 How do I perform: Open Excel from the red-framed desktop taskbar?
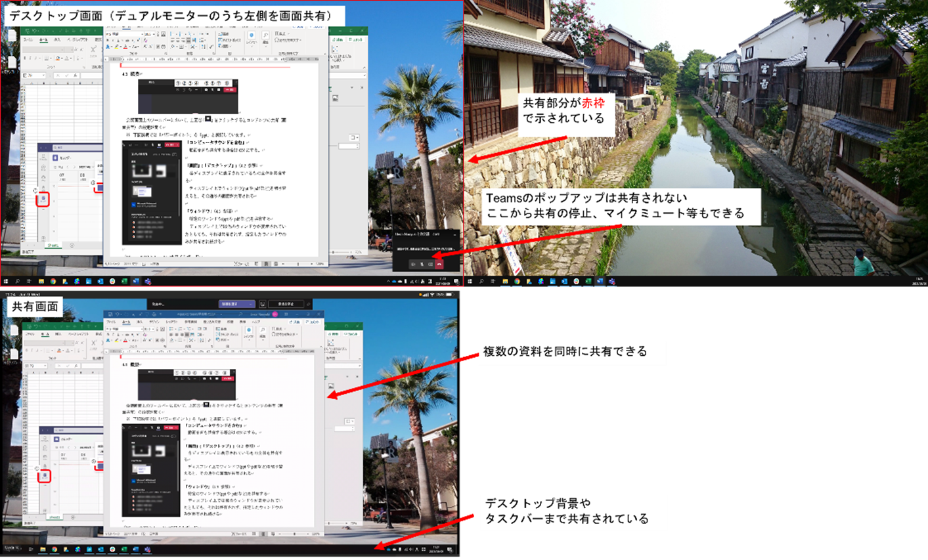124,282
